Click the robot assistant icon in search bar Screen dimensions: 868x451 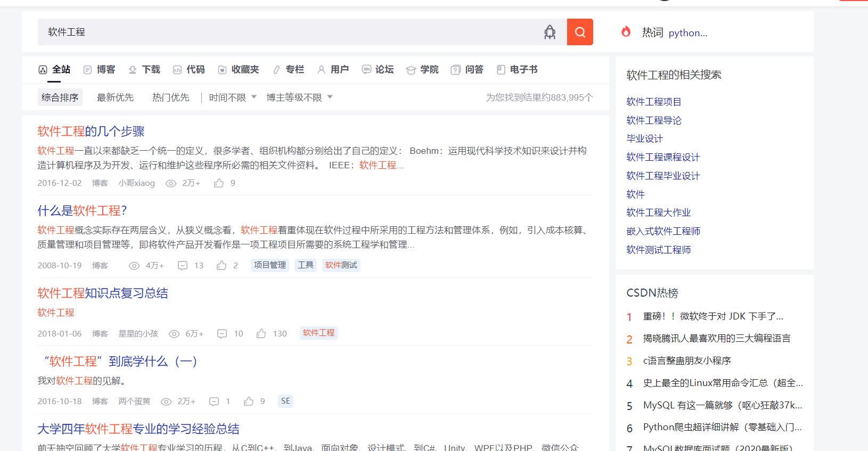[550, 32]
